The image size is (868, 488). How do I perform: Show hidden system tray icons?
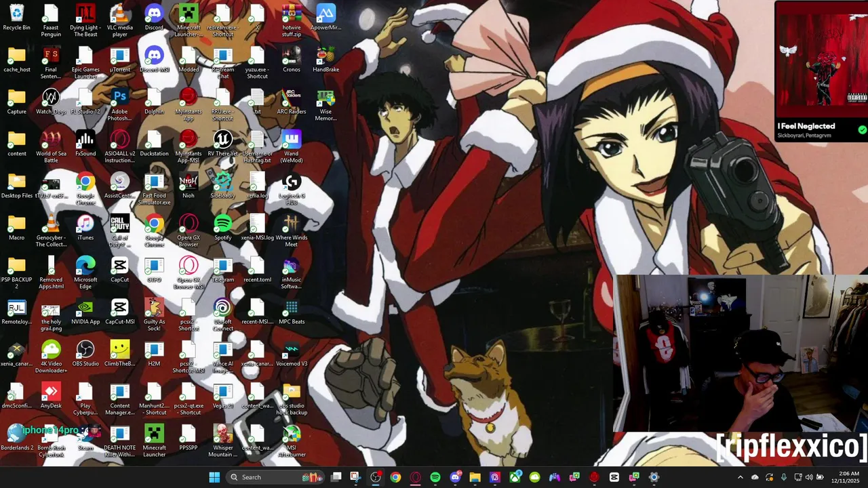pos(740,477)
